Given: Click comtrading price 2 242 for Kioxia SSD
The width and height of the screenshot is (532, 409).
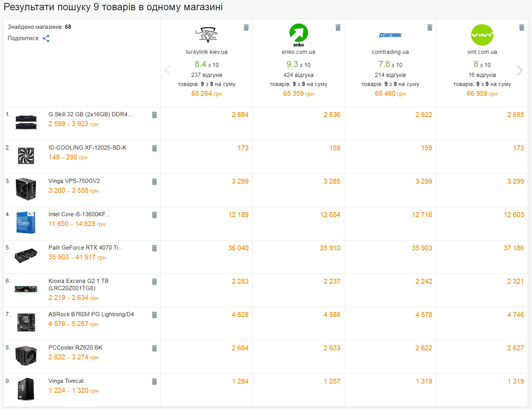Looking at the screenshot, I should pos(424,281).
